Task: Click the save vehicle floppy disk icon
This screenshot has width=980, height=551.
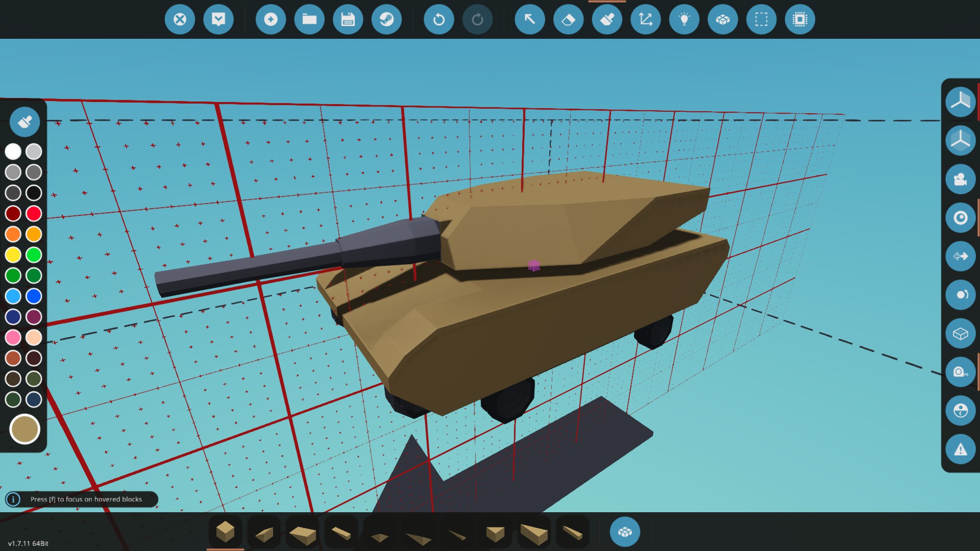Action: click(348, 19)
